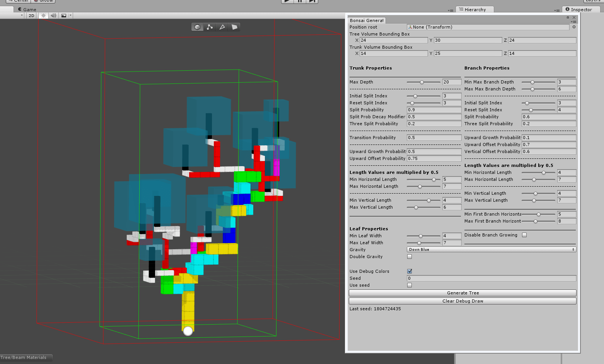This screenshot has height=364, width=604.
Task: Click Tree Volume Bounding Box Z field
Action: 542,40
